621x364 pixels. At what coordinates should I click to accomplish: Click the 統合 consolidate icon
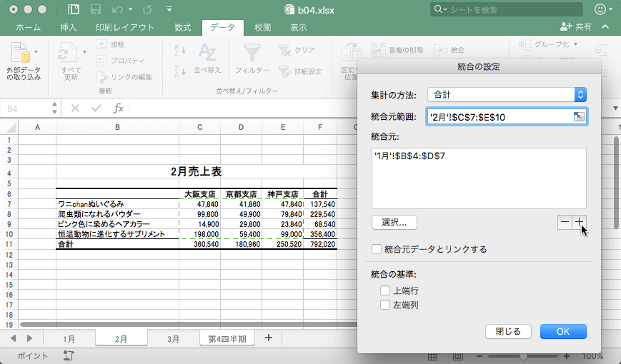tap(440, 50)
